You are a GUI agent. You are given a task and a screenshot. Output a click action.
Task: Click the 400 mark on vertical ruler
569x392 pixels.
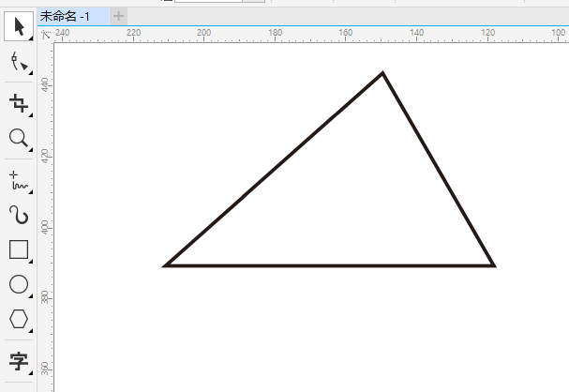[45, 227]
